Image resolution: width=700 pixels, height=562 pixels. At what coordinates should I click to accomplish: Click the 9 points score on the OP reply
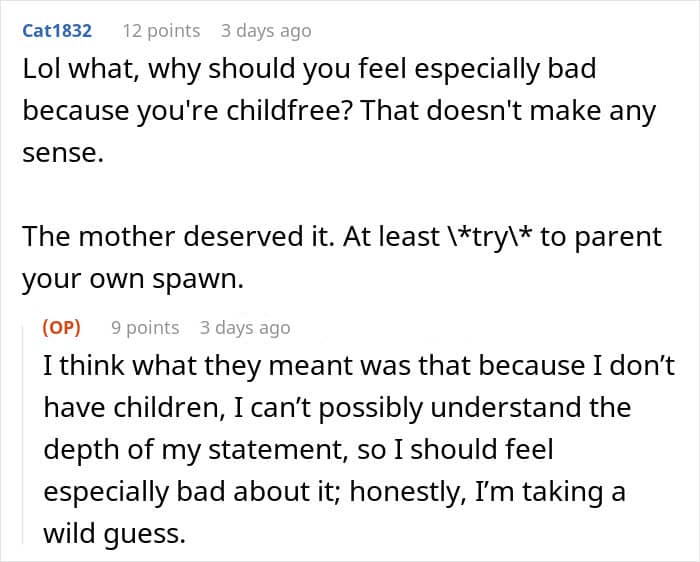145,328
